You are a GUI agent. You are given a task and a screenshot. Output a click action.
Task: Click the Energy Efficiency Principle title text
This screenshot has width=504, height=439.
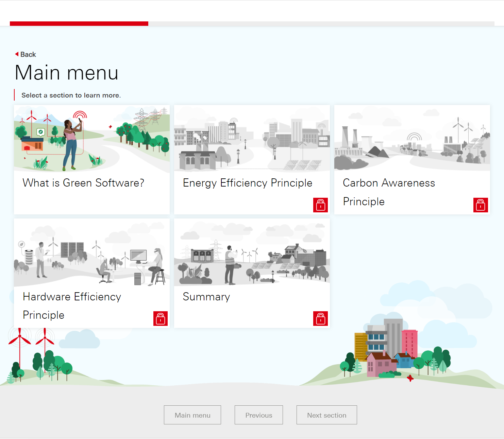pos(247,183)
